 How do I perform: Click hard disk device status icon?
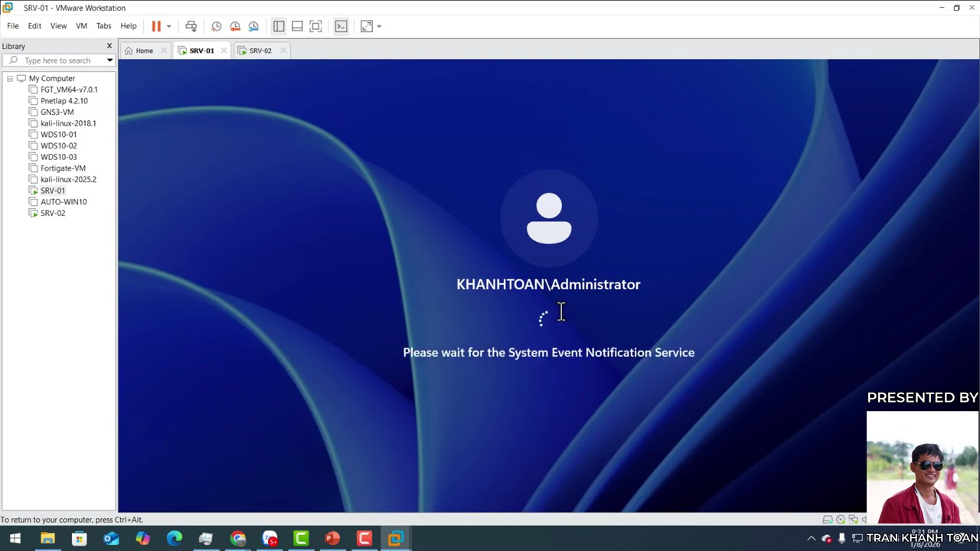(828, 520)
